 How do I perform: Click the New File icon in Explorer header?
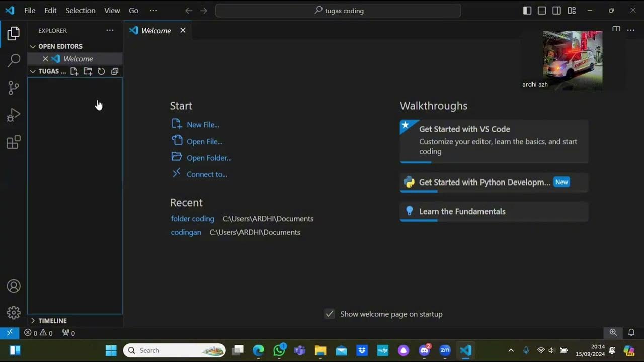click(74, 71)
